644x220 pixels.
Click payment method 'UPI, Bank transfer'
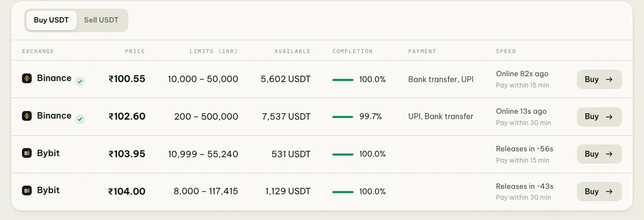pos(441,116)
